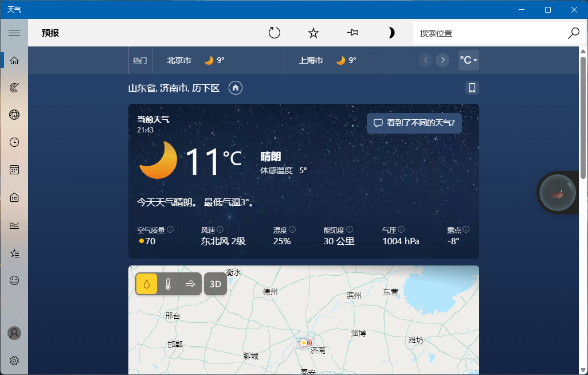Select the precipitation overlay on the map
This screenshot has height=375, width=588.
[x=146, y=284]
